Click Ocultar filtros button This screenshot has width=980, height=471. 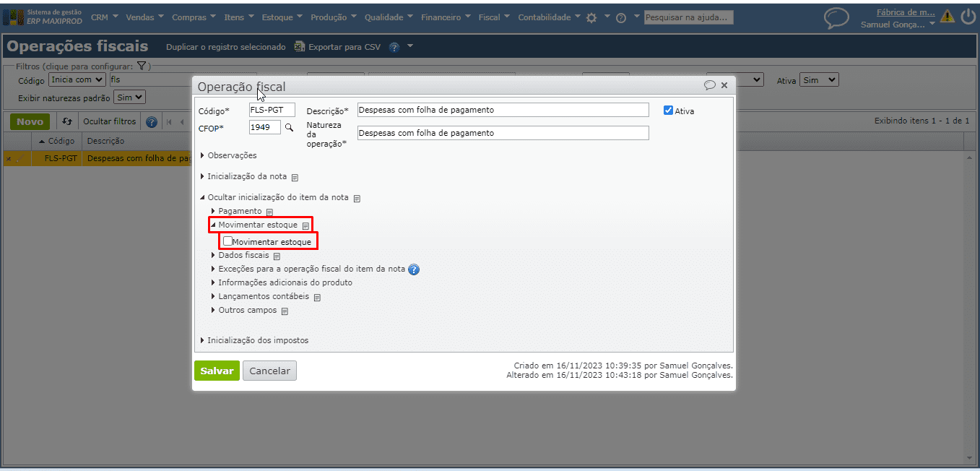(x=109, y=121)
